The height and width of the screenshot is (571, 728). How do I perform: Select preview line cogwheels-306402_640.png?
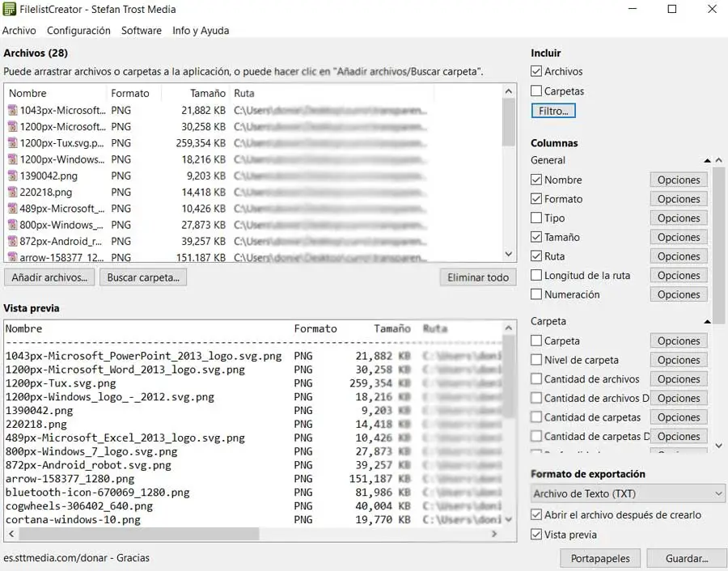pyautogui.click(x=79, y=506)
